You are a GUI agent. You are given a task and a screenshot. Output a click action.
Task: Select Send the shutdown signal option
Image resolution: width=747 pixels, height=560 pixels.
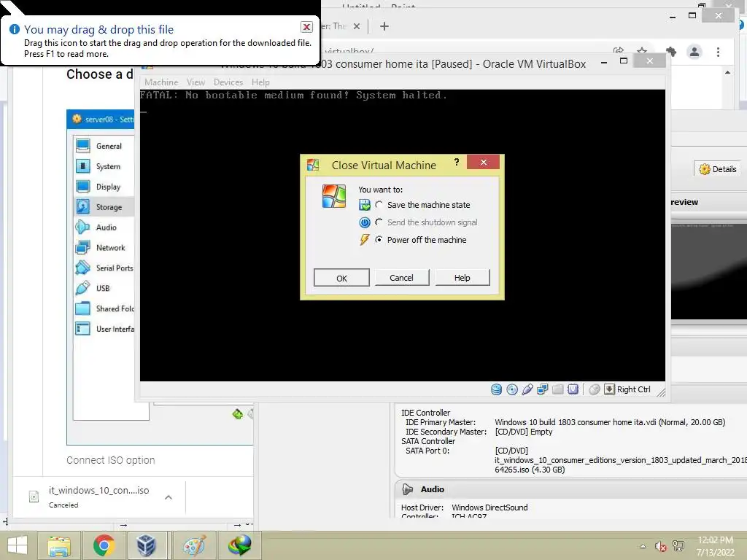pyautogui.click(x=379, y=222)
